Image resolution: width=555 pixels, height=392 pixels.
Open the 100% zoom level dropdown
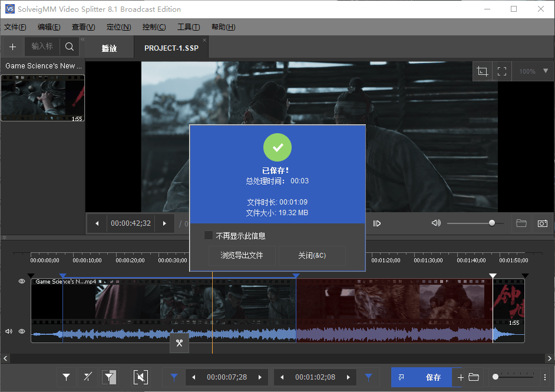pyautogui.click(x=532, y=71)
